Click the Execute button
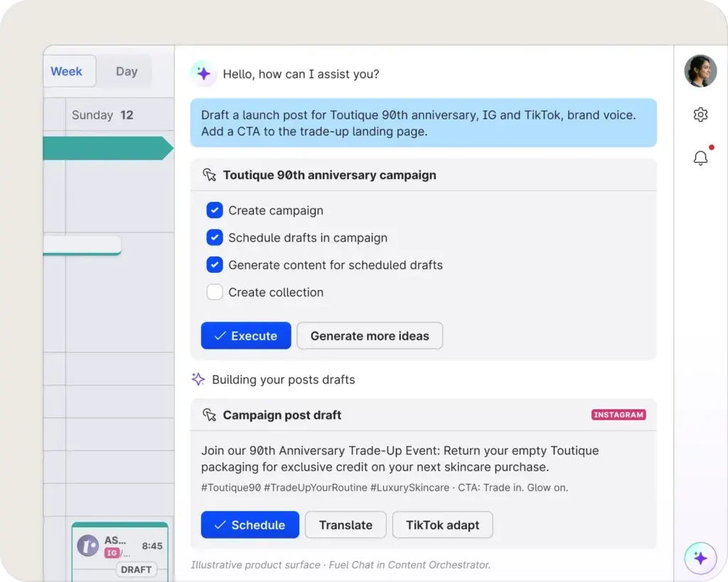Image resolution: width=728 pixels, height=582 pixels. 245,335
